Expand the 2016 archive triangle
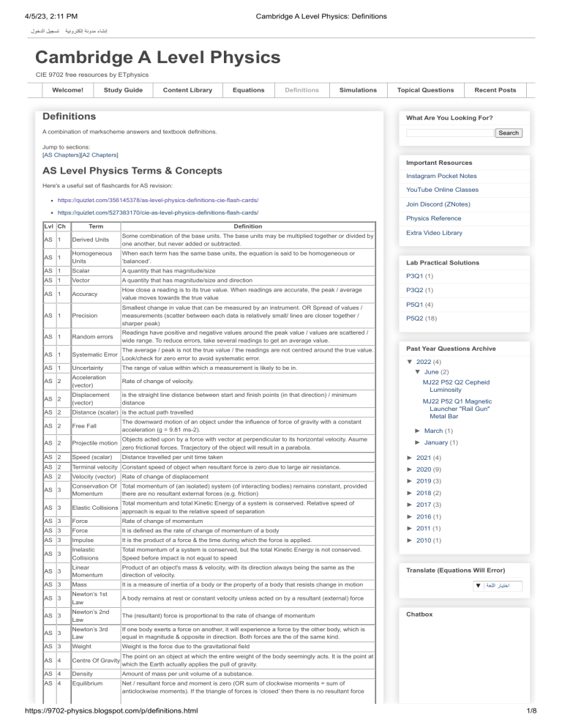Image resolution: width=562 pixels, height=728 pixels. click(410, 517)
